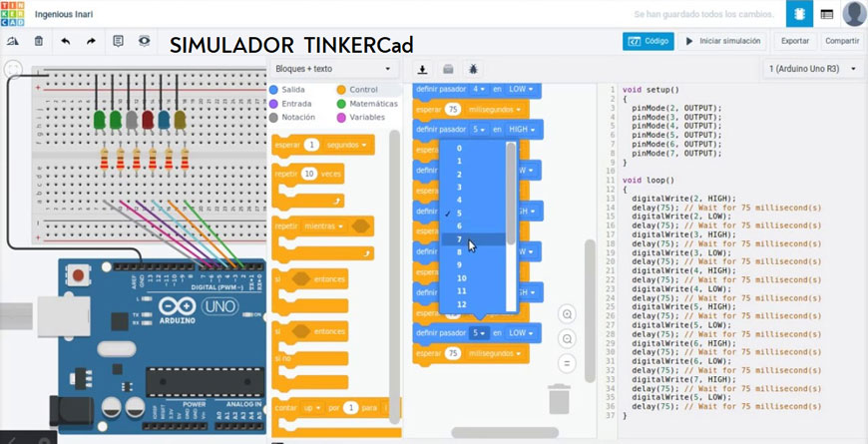
Task: Switch to component list view icon
Action: (826, 14)
